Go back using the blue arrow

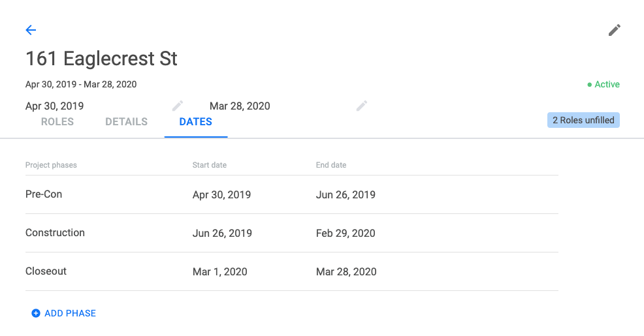[31, 30]
